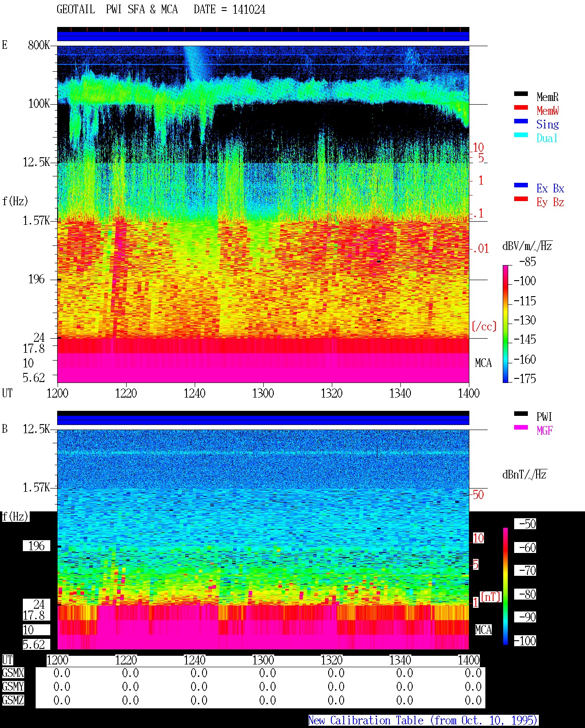Click the dBV/m electric field color scale bar
The height and width of the screenshot is (728, 585).
pos(505,324)
